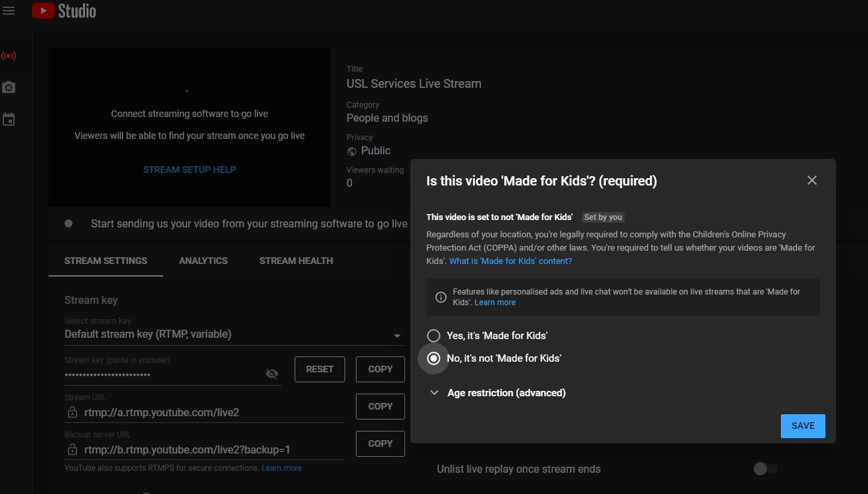Switch to Analytics tab
The image size is (868, 494).
[204, 261]
